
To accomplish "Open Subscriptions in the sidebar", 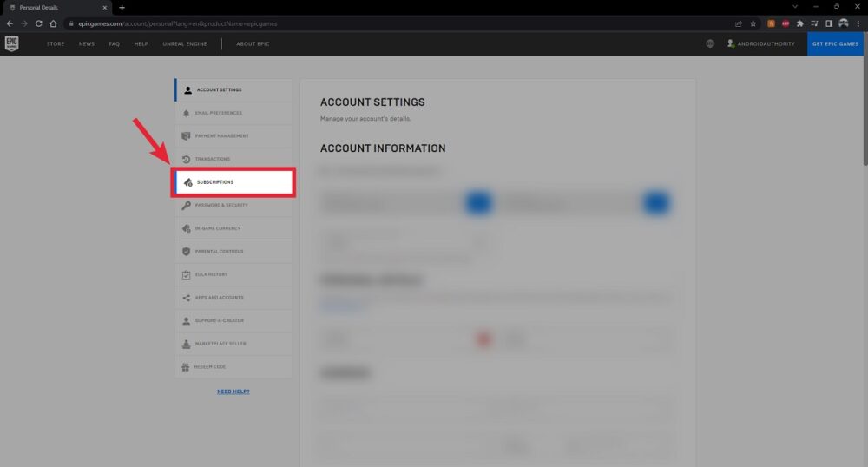I will click(233, 182).
